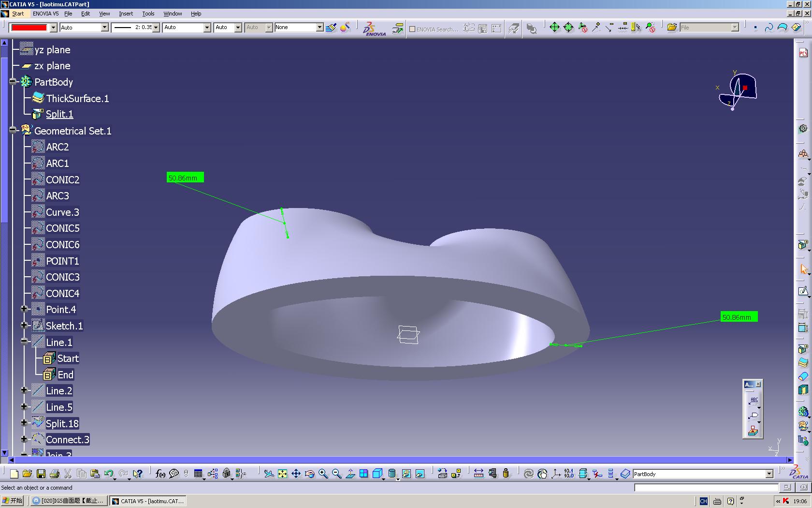Open the Window menu
The height and width of the screenshot is (508, 812).
tap(173, 14)
